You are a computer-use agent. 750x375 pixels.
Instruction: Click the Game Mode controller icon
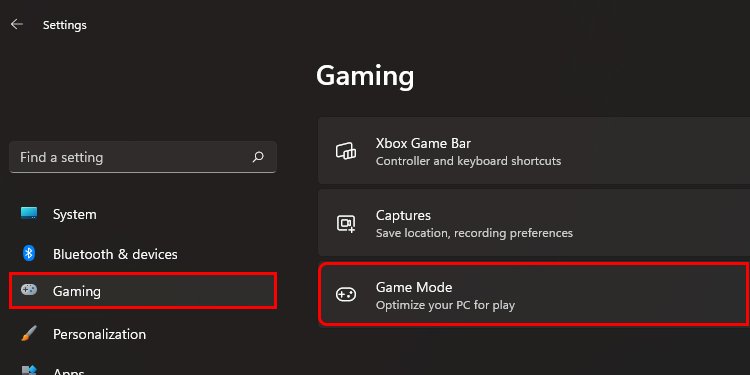(345, 295)
